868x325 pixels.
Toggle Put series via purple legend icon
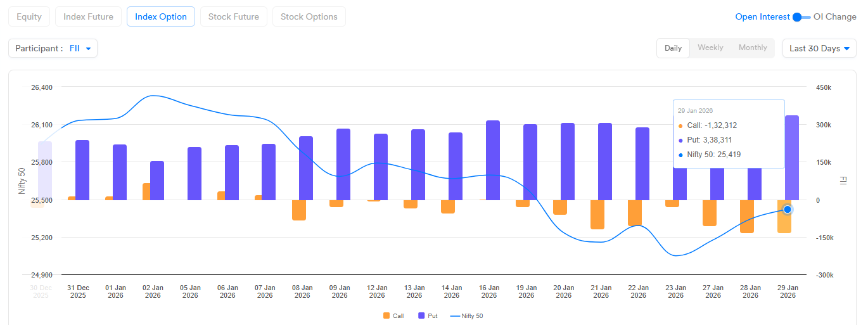(x=422, y=315)
